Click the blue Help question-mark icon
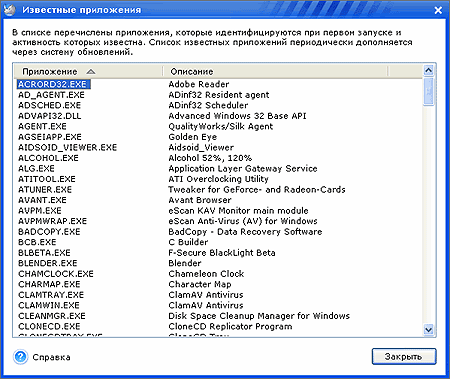The image size is (450, 379). coord(20,357)
